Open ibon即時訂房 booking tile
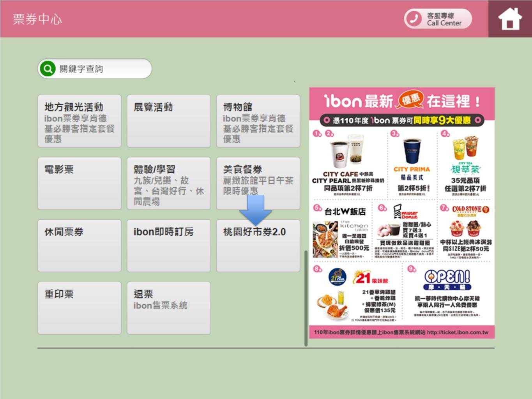Screen dimensions: 532x399 [169, 246]
